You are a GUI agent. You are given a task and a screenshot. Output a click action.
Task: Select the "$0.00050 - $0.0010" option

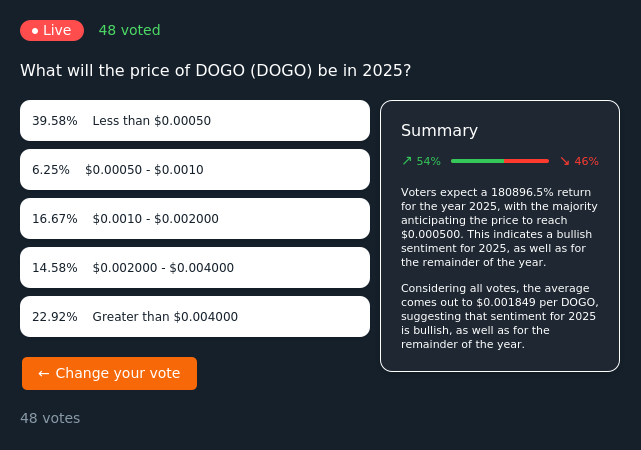pyautogui.click(x=195, y=170)
